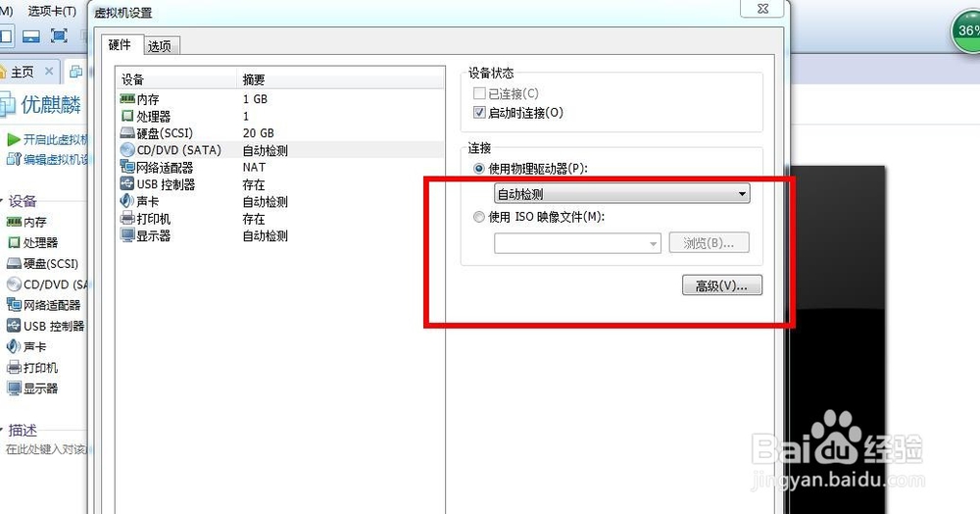980x514 pixels.
Task: Click 存在 summary in USB 控制器 row
Action: 254,184
